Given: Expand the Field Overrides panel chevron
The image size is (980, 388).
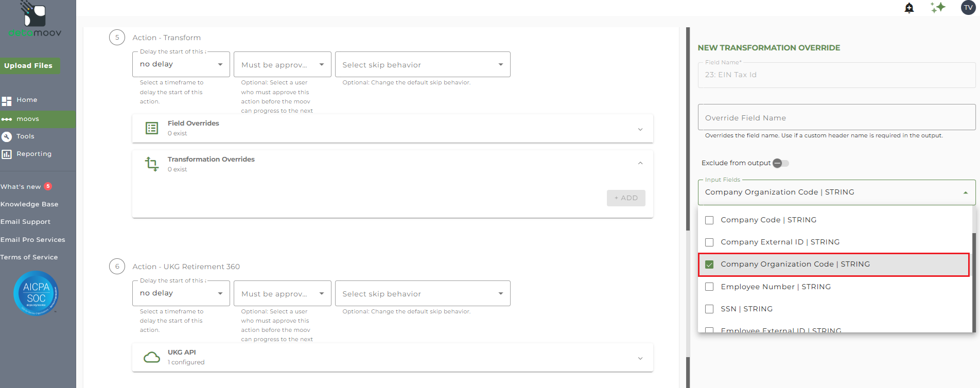Looking at the screenshot, I should click(x=640, y=129).
